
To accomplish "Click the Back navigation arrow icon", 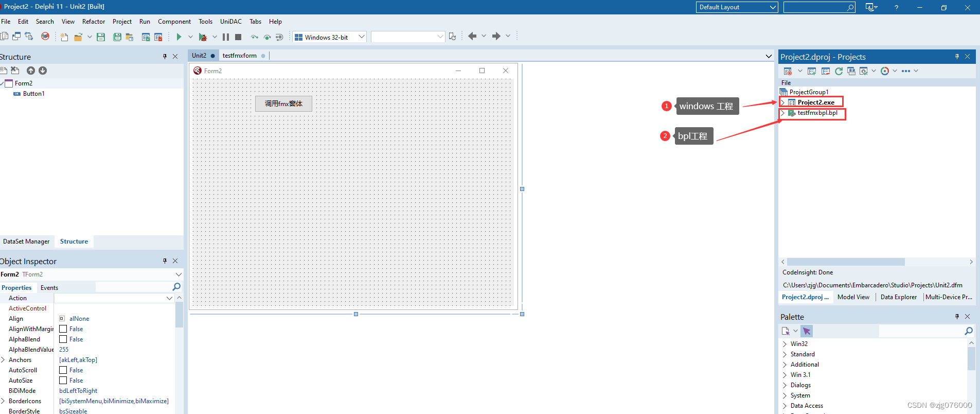I will [x=472, y=36].
